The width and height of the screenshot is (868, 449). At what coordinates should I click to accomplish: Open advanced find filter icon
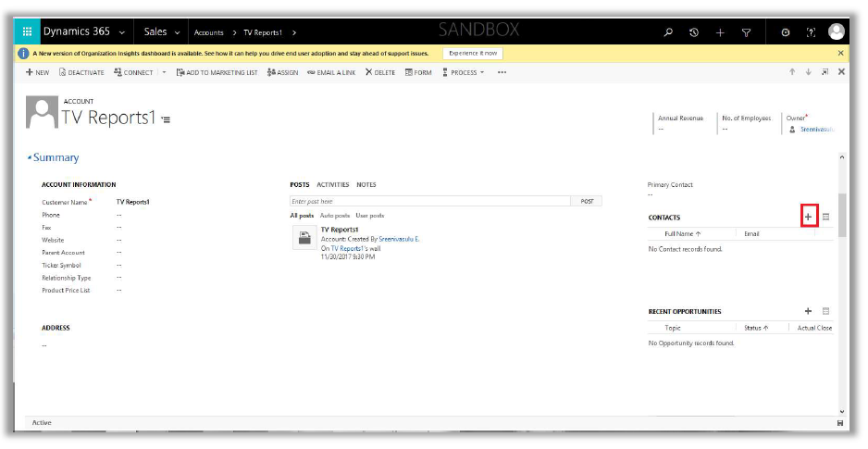click(746, 32)
